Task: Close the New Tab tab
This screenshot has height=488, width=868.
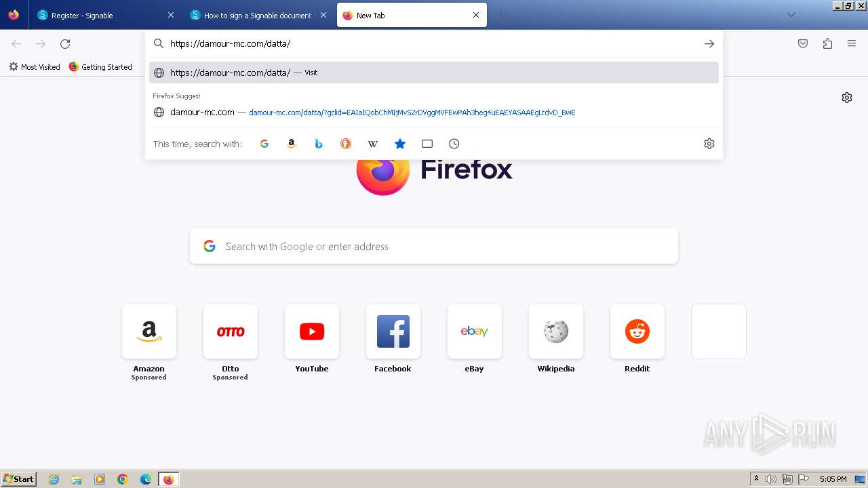Action: 476,15
